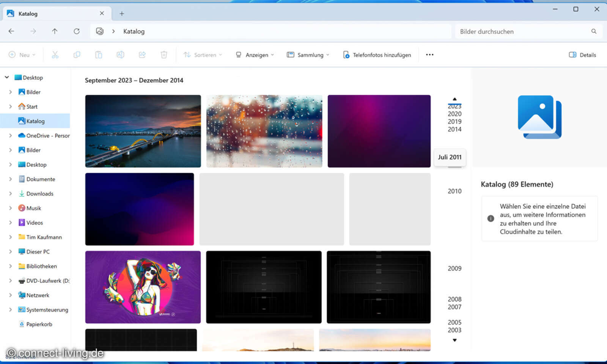Open the Sortieren dropdown
This screenshot has height=364, width=607.
tap(203, 55)
